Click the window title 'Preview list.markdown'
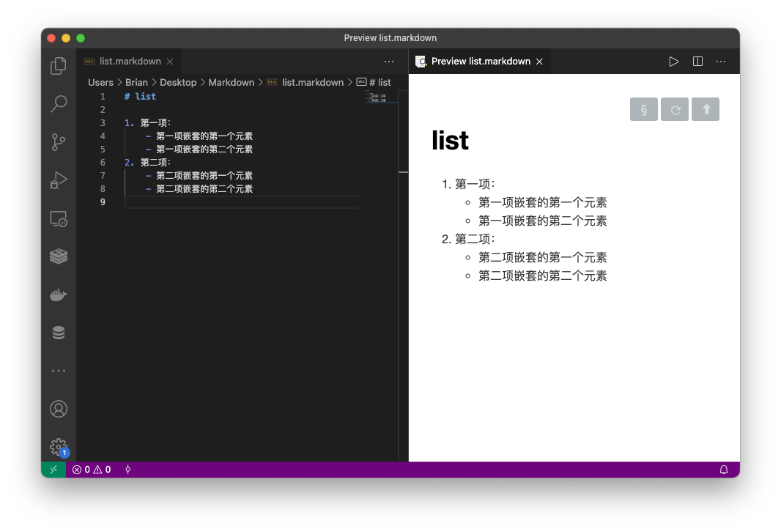This screenshot has height=532, width=781. (390, 38)
